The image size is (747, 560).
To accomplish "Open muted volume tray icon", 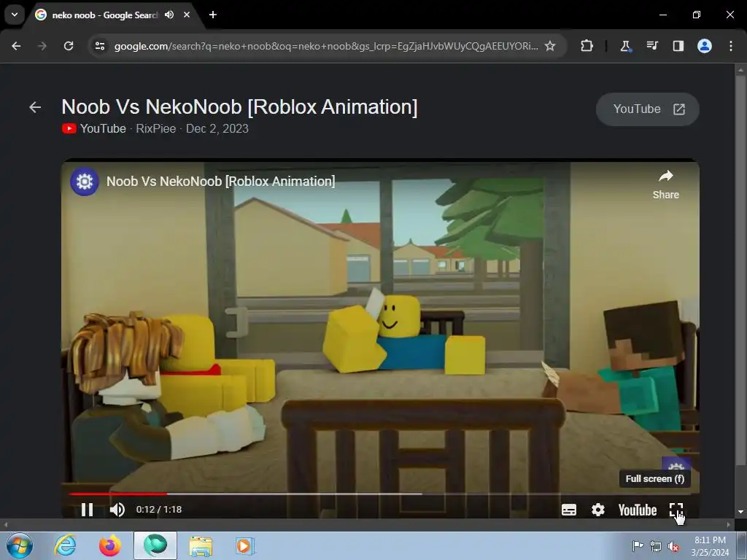I will [x=673, y=546].
